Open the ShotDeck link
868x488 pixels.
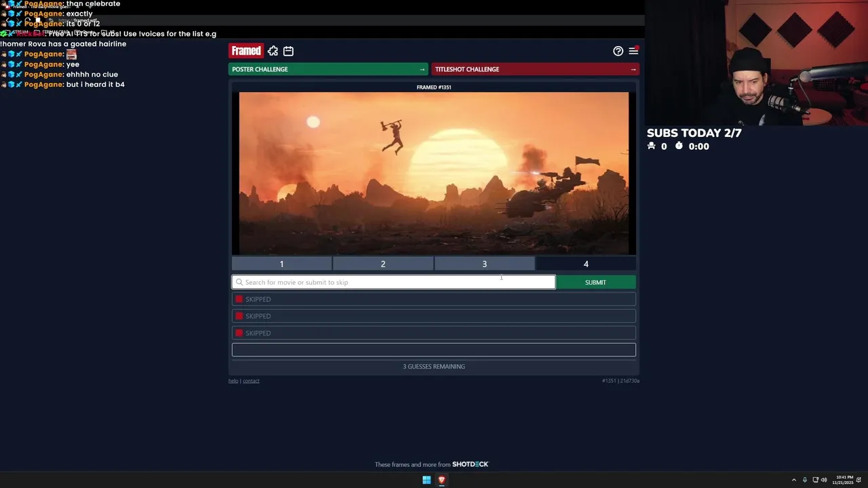pos(470,464)
